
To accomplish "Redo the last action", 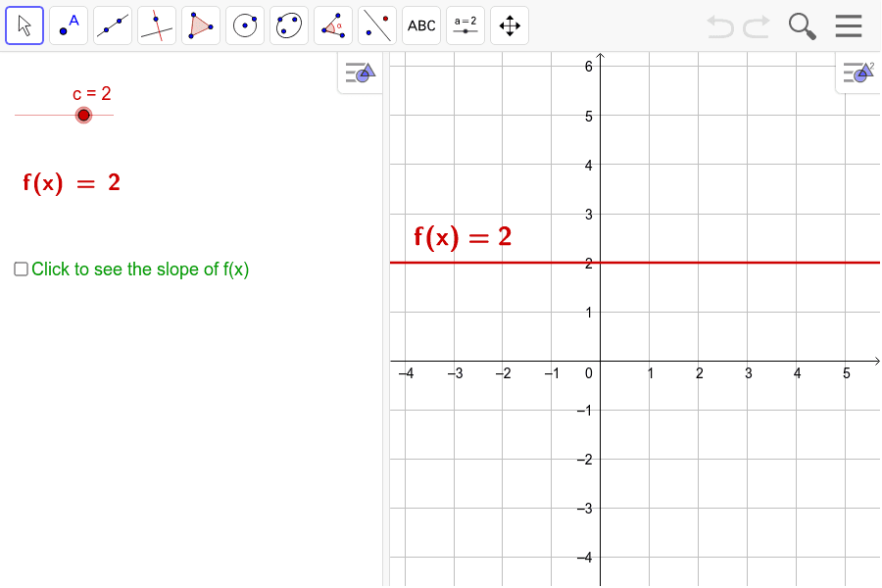I will tap(757, 25).
